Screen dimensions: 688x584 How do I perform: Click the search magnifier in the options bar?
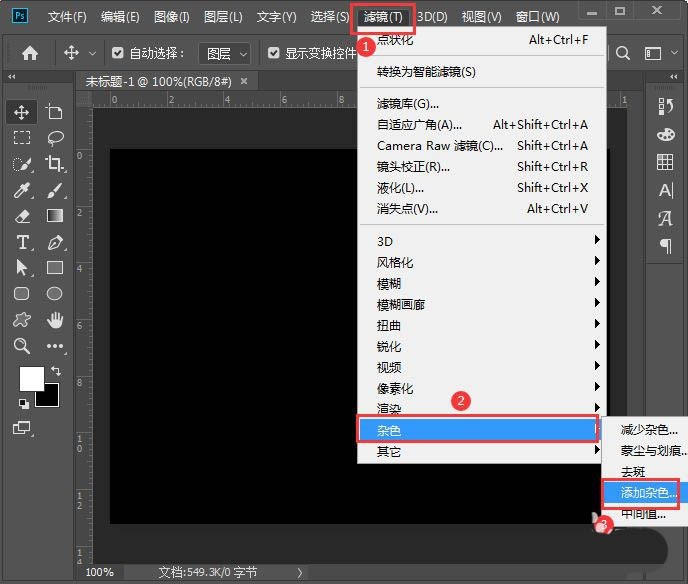[x=623, y=54]
